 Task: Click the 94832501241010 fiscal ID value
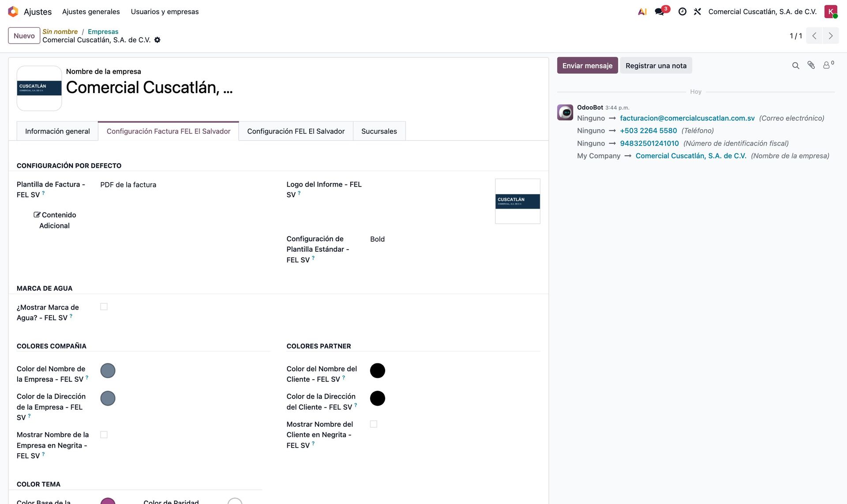coord(649,143)
